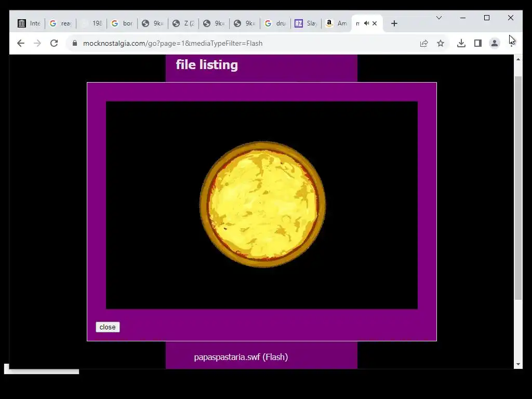This screenshot has width=532, height=399.
Task: Switch to the Google 'bor' tab
Action: pyautogui.click(x=122, y=23)
